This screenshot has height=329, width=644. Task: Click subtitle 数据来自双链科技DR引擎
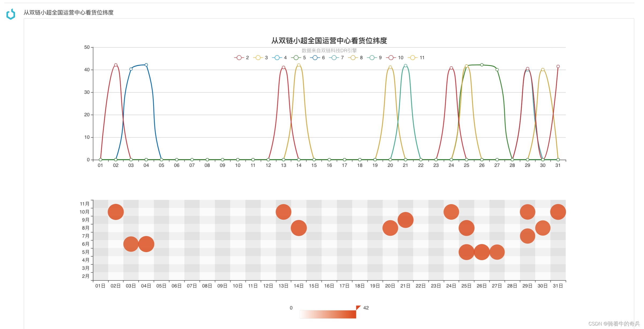329,50
